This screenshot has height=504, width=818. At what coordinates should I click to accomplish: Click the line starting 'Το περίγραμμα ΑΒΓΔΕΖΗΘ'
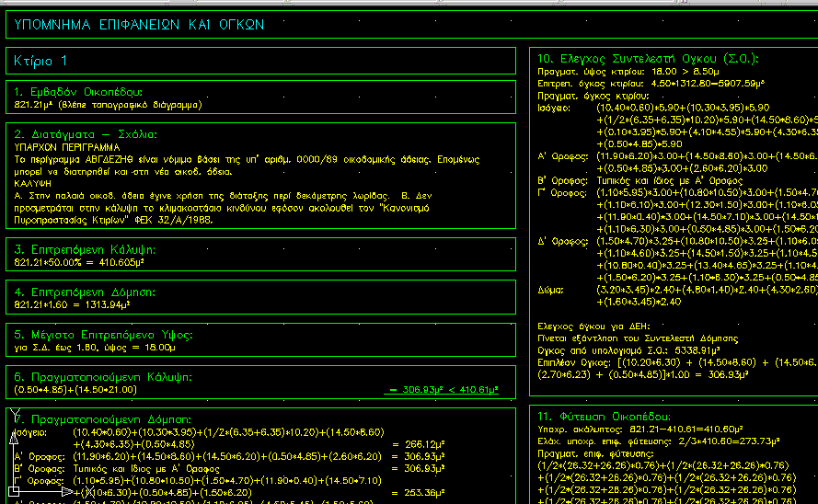point(247,159)
